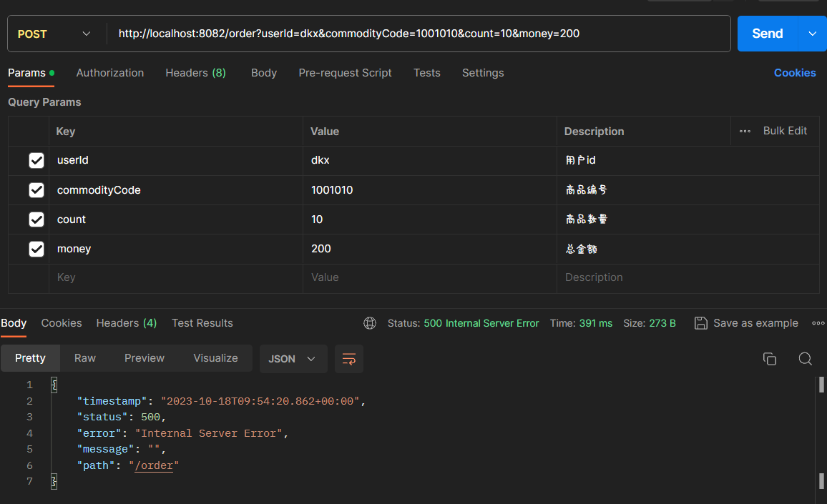The height and width of the screenshot is (504, 827).
Task: Collapse the JSON opening brace on line 1
Action: pyautogui.click(x=54, y=385)
